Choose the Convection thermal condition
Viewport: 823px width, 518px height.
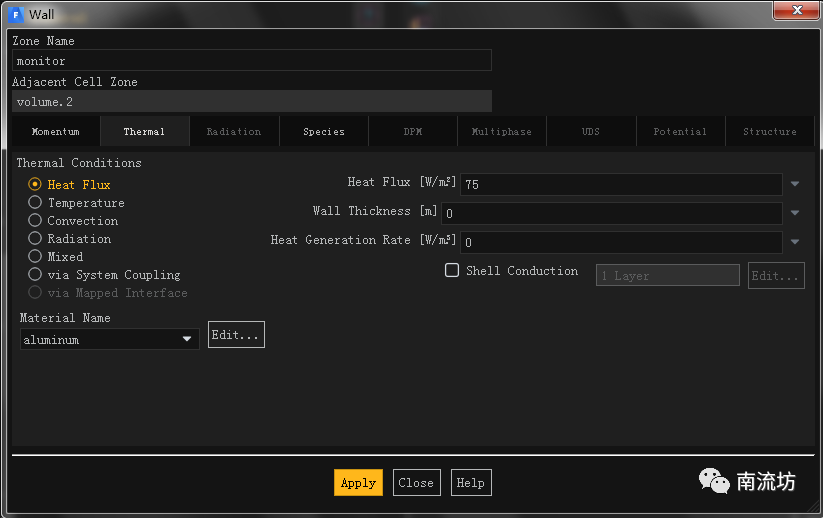(x=35, y=220)
